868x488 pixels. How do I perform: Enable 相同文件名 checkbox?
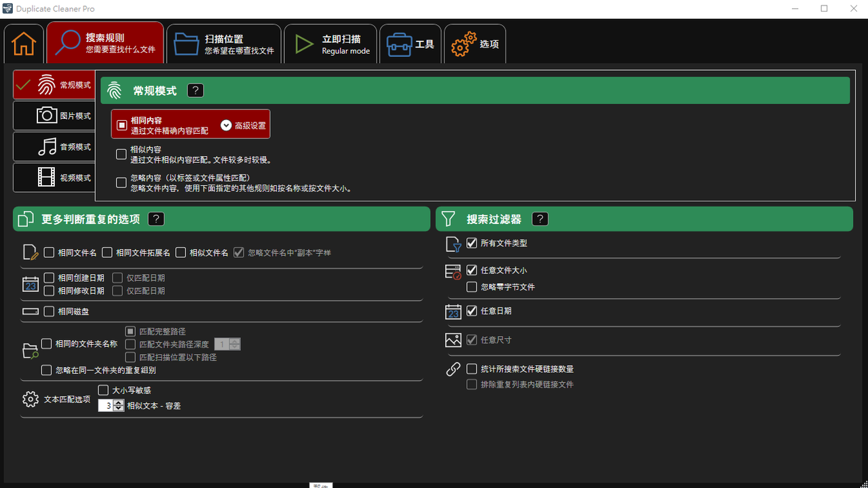coord(49,252)
